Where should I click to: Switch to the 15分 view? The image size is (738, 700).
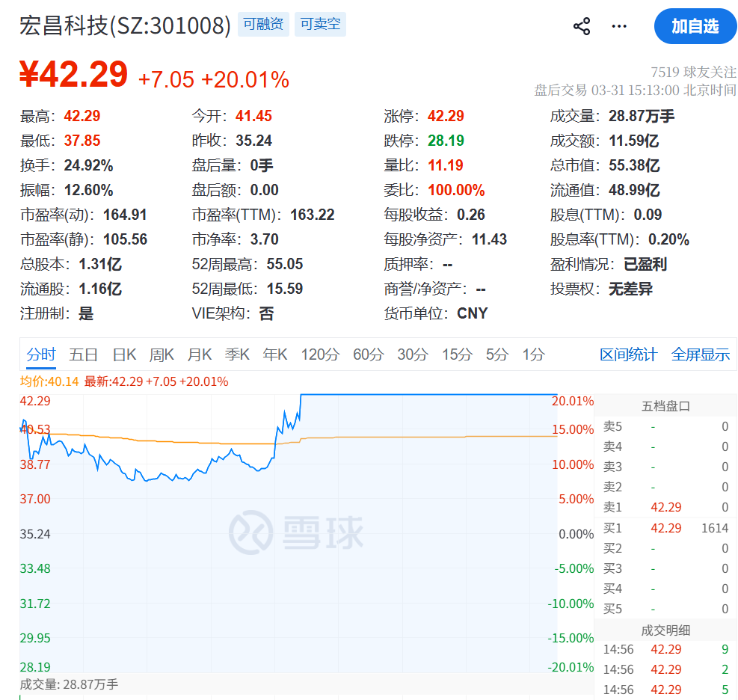(456, 354)
